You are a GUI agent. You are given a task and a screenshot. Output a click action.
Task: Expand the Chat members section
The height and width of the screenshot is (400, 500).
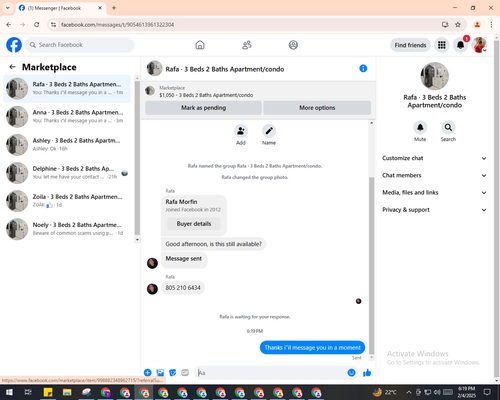434,175
